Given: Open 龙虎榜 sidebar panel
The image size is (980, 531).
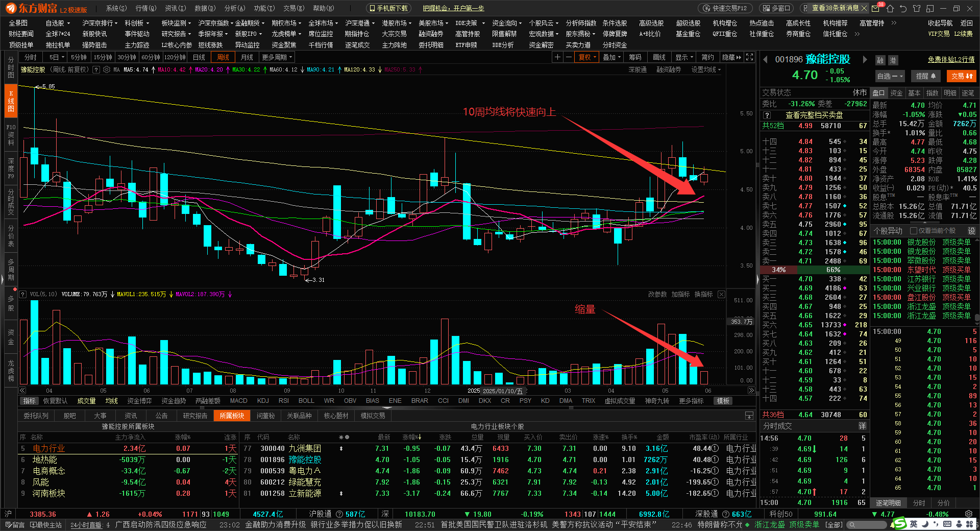Looking at the screenshot, I should pyautogui.click(x=11, y=370).
